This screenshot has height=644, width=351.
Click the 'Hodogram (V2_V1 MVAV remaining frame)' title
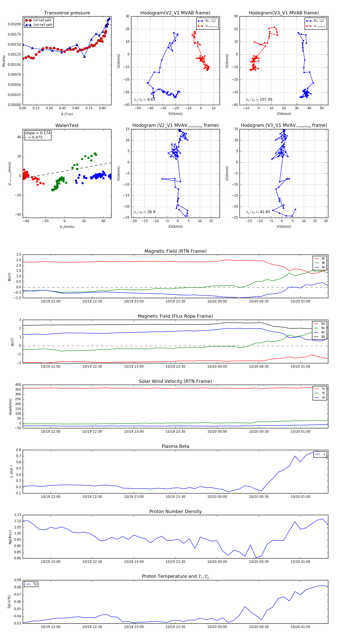pos(175,125)
